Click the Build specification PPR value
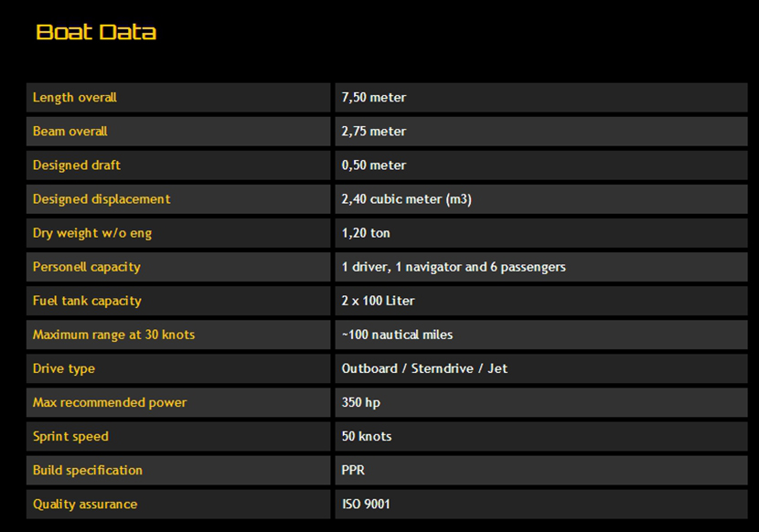The height and width of the screenshot is (532, 759). [354, 470]
